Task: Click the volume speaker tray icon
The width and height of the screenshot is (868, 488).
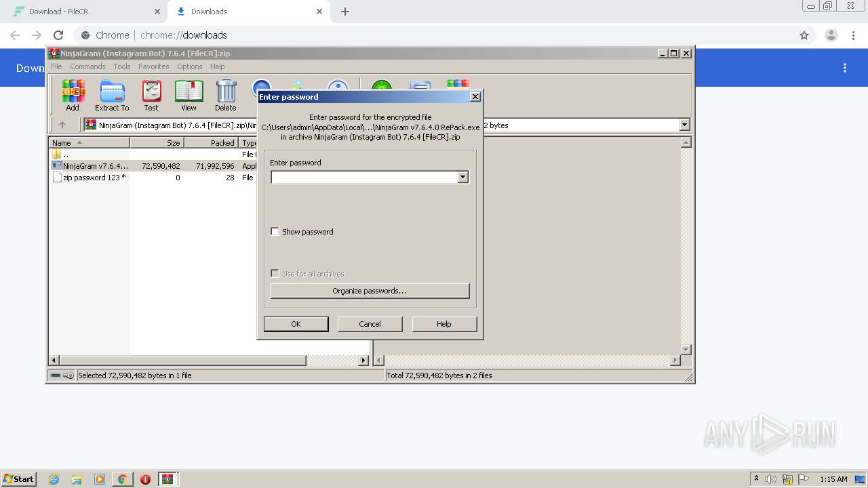Action: 771,479
